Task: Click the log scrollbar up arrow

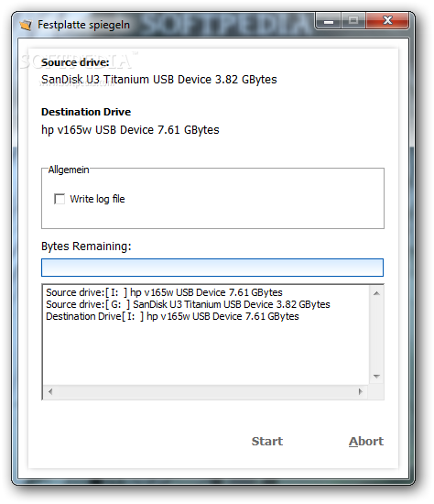Action: click(376, 293)
